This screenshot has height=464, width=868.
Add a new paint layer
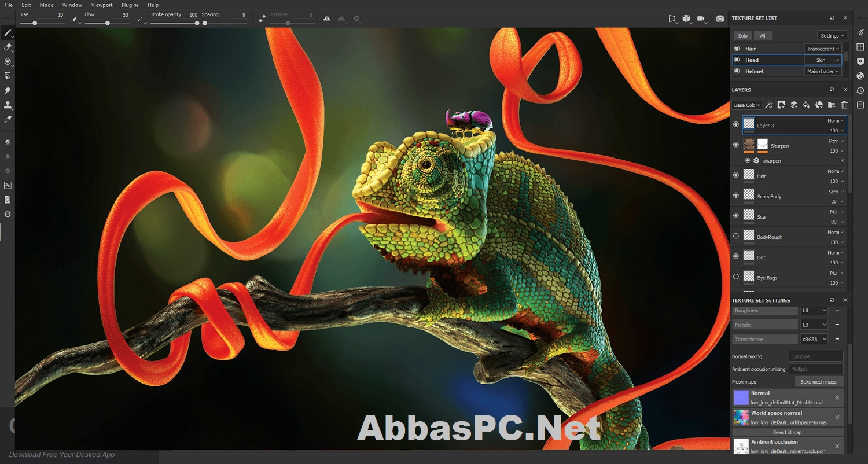794,105
